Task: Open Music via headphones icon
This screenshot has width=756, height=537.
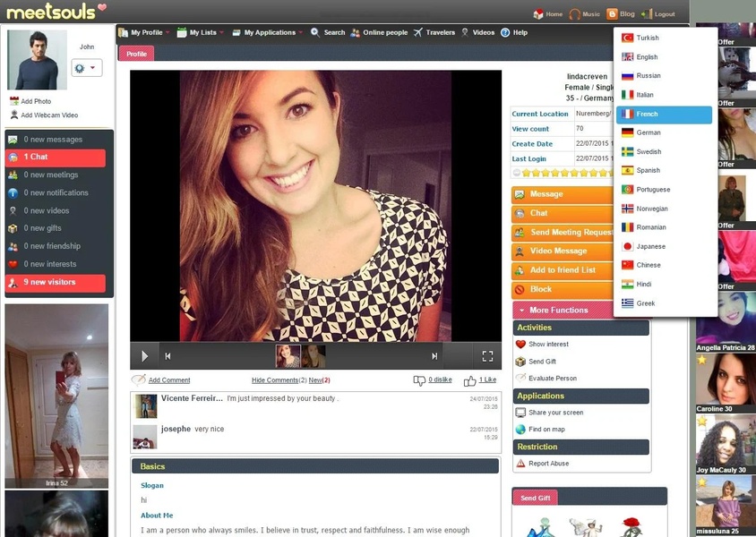Action: click(574, 14)
